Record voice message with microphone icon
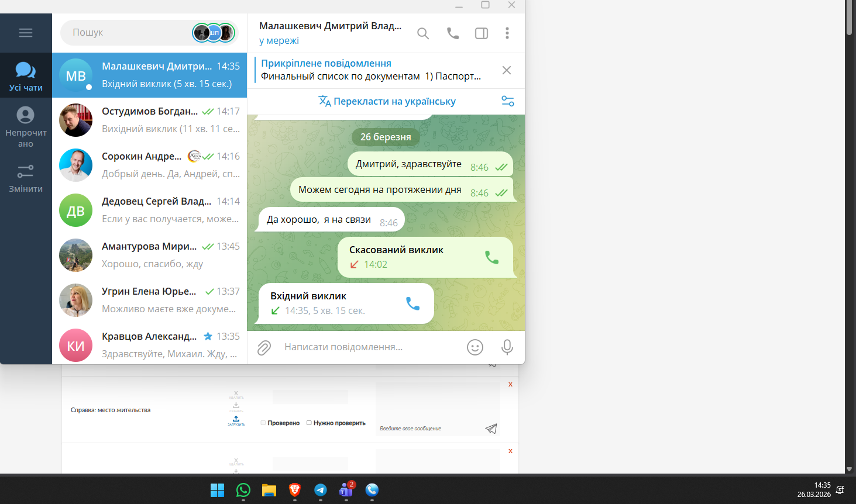This screenshot has width=856, height=504. [x=507, y=348]
